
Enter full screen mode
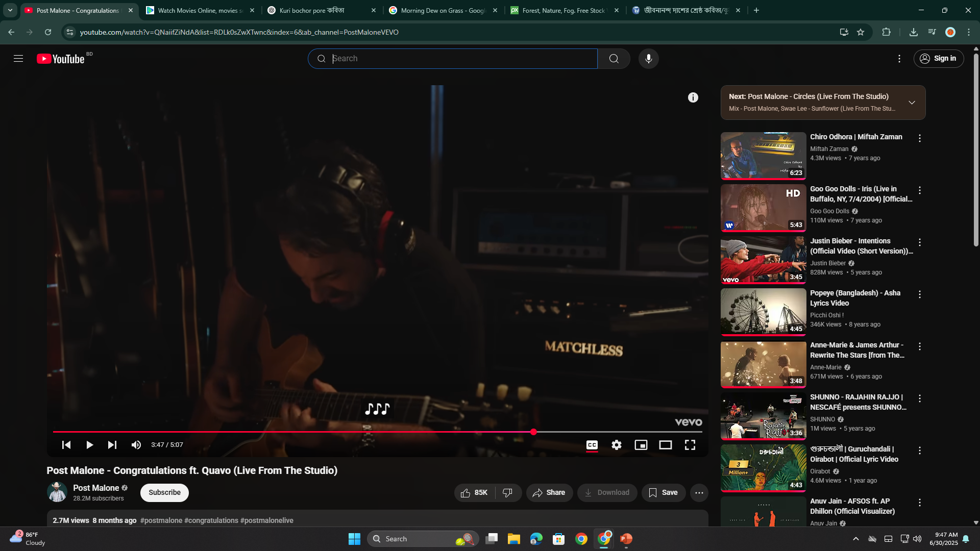(x=690, y=445)
